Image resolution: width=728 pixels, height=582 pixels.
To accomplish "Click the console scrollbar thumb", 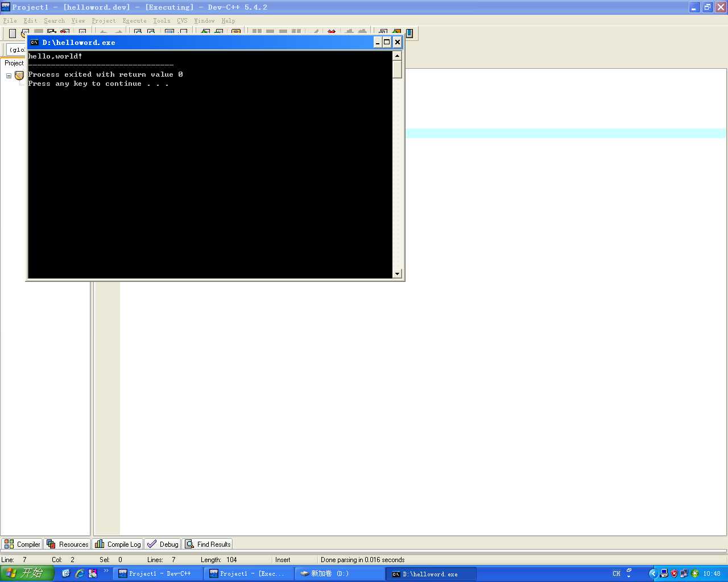I will point(397,69).
